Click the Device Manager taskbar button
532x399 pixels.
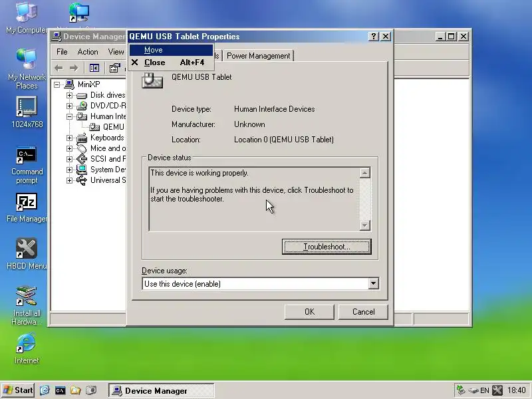[162, 390]
